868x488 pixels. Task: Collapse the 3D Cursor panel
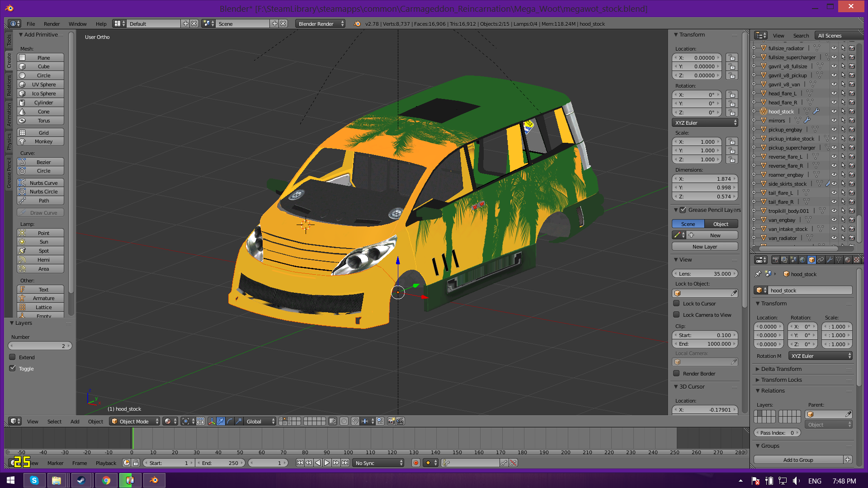point(676,386)
